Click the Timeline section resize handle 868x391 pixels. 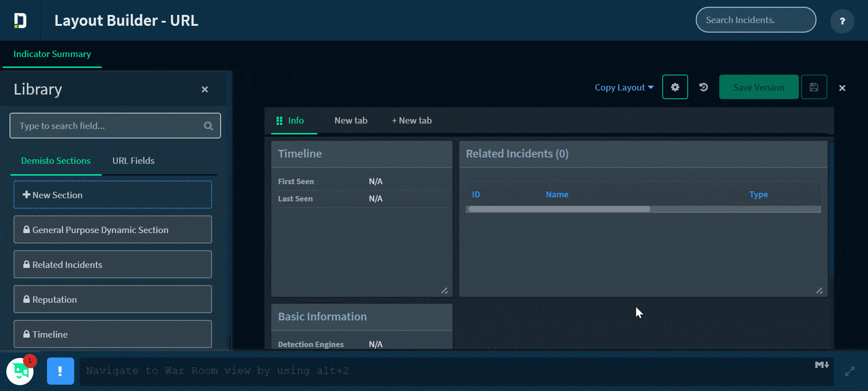(x=445, y=291)
